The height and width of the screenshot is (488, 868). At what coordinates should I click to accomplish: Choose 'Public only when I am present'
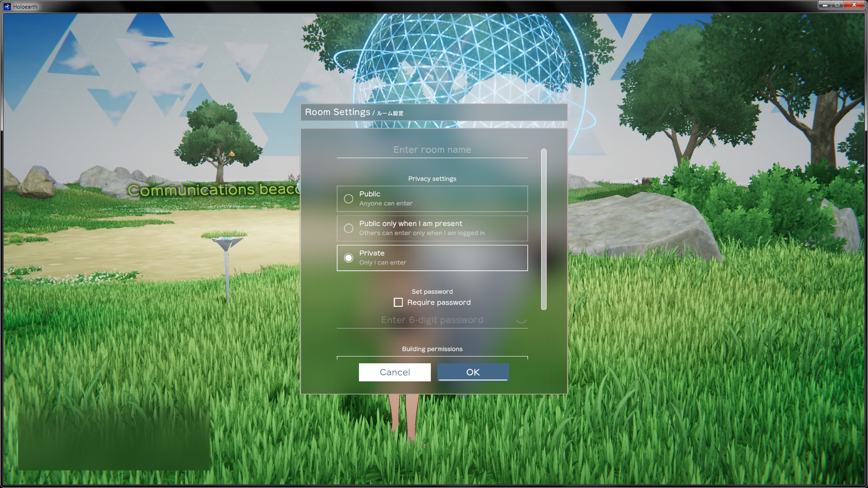(349, 229)
